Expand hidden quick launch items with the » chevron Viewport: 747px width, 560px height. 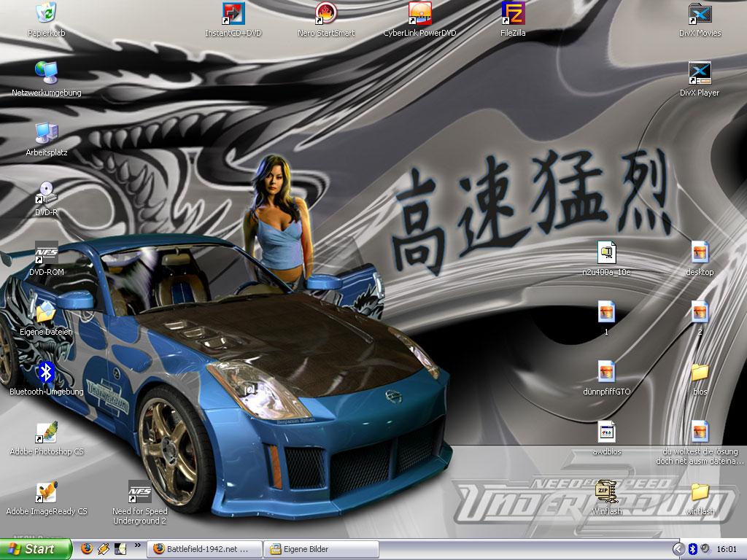click(138, 545)
